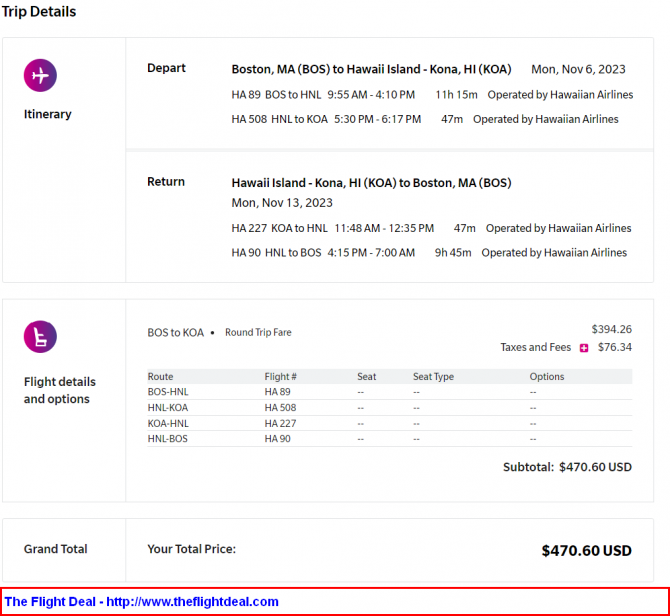Click Your Total Price label

(x=191, y=549)
